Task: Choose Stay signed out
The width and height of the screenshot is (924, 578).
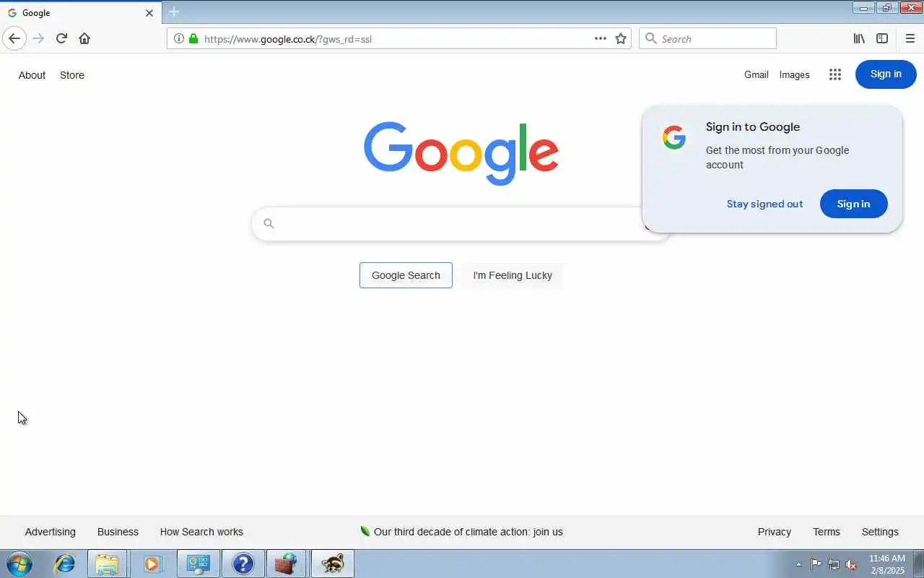Action: pyautogui.click(x=764, y=204)
